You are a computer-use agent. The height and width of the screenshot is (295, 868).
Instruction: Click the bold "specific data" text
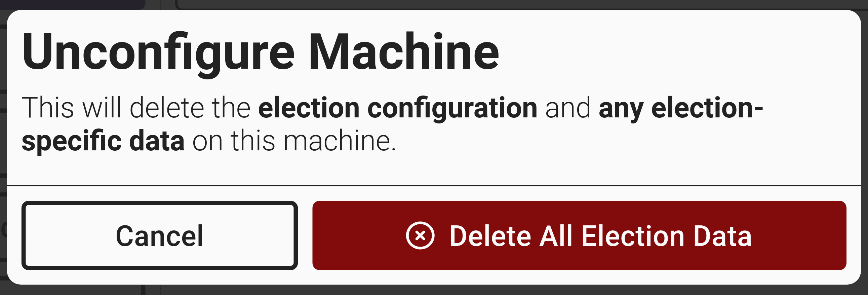coord(103,141)
